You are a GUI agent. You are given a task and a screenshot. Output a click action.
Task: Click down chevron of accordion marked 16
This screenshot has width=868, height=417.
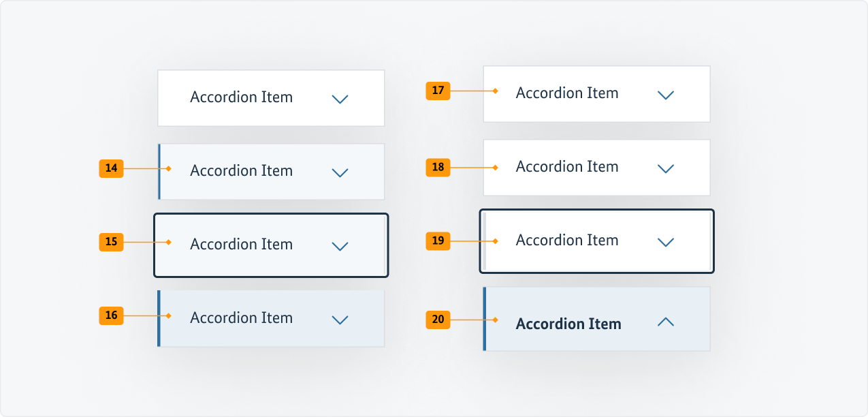(340, 320)
